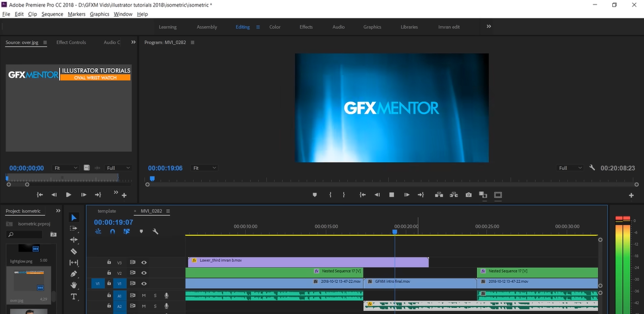Viewport: 644px width, 314px height.
Task: Expand Project panel overflow chevron
Action: point(58,211)
